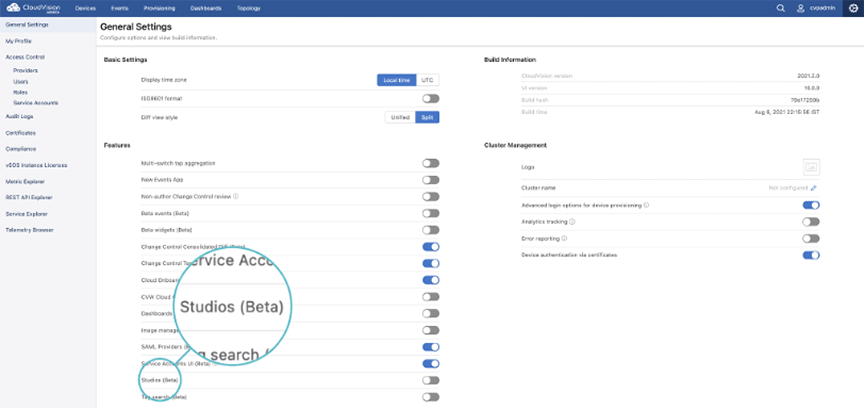The image size is (864, 409).
Task: Choose Unified diff view style
Action: point(400,117)
